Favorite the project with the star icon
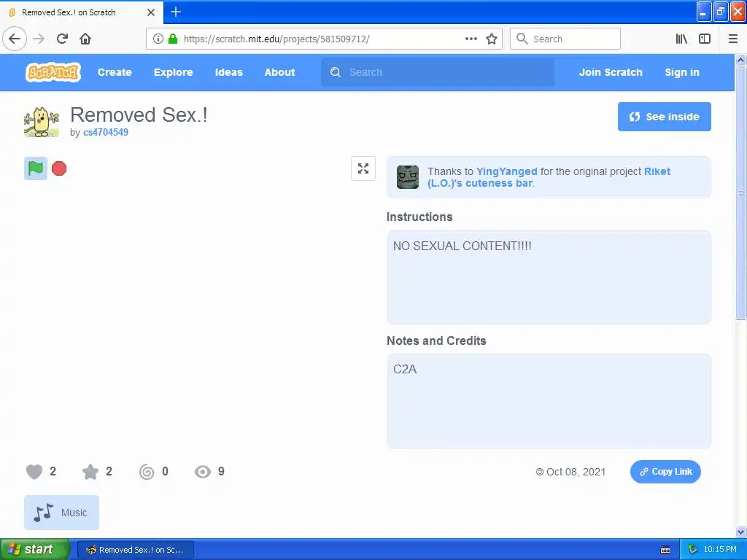The width and height of the screenshot is (747, 560). [x=90, y=472]
